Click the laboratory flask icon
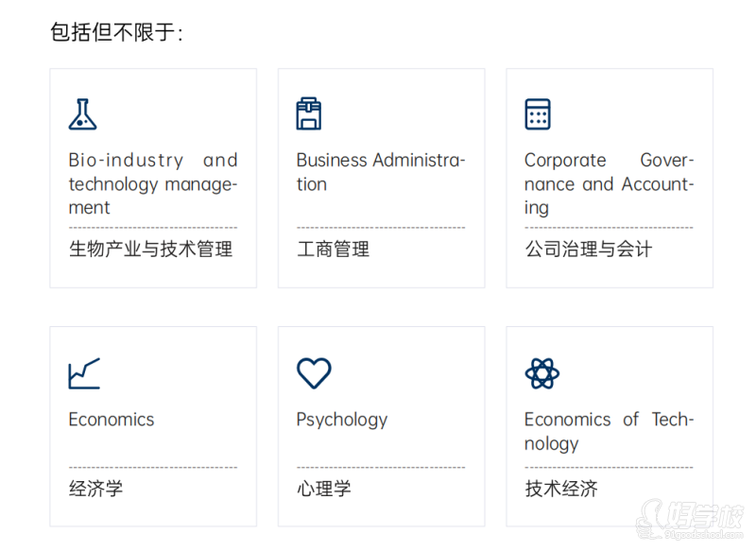Screen dimensions: 756x551 tap(83, 114)
